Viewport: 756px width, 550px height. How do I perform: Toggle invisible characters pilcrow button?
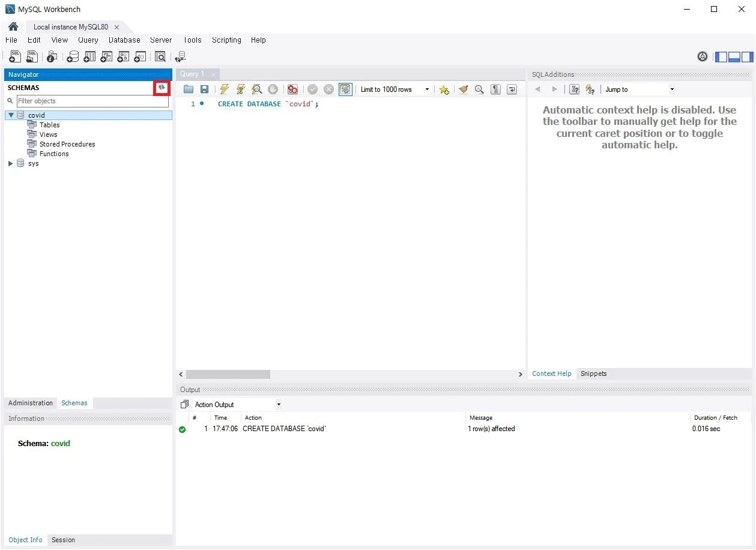(495, 89)
